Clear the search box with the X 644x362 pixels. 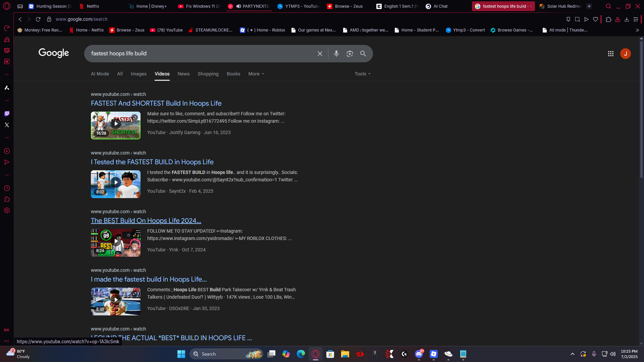coord(320,54)
